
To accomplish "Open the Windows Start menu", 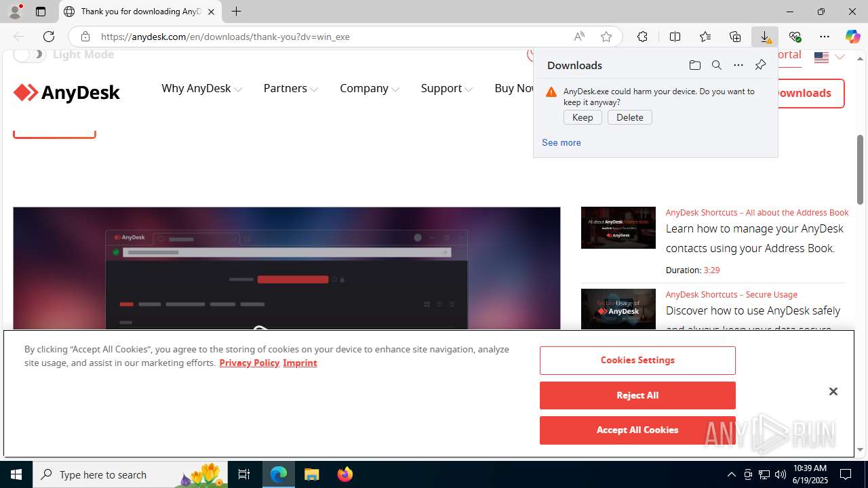I will click(16, 474).
